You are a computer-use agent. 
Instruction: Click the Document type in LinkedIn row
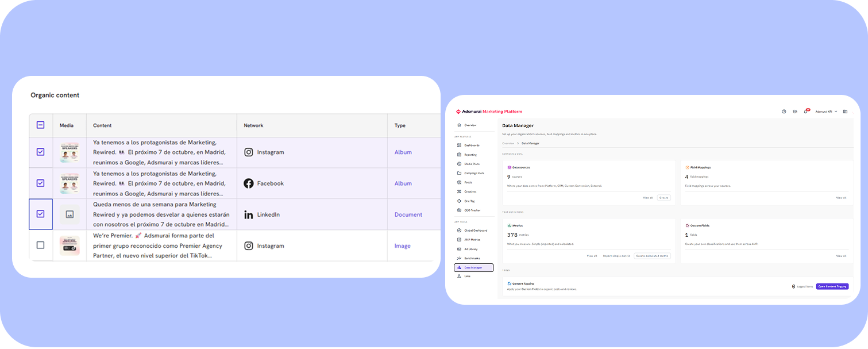click(x=408, y=214)
